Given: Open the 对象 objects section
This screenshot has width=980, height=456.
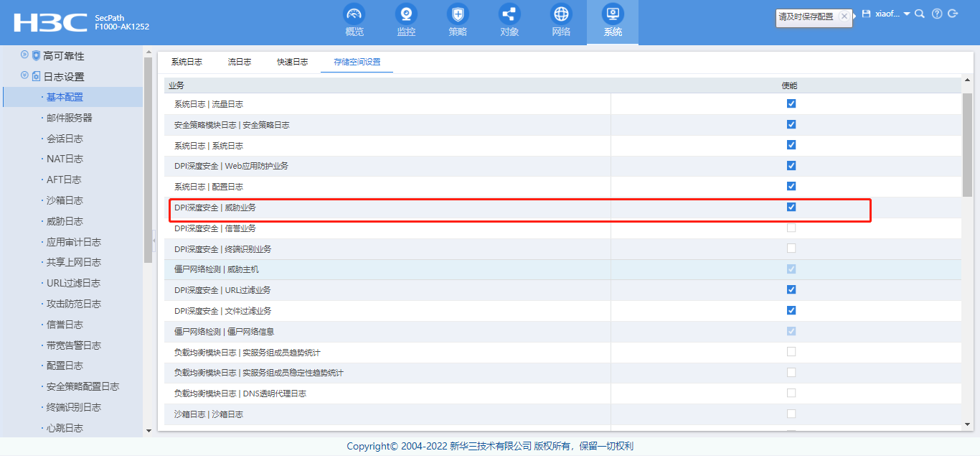Looking at the screenshot, I should [509, 21].
